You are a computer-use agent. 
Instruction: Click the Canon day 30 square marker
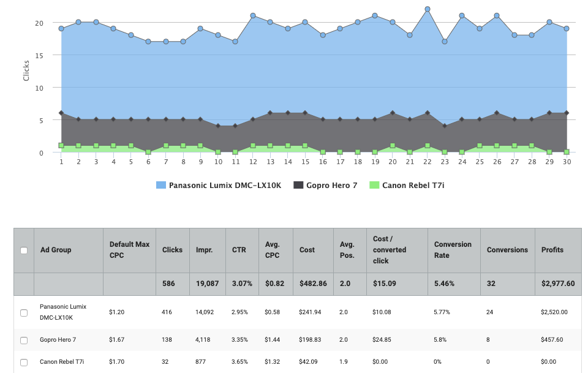(x=567, y=152)
